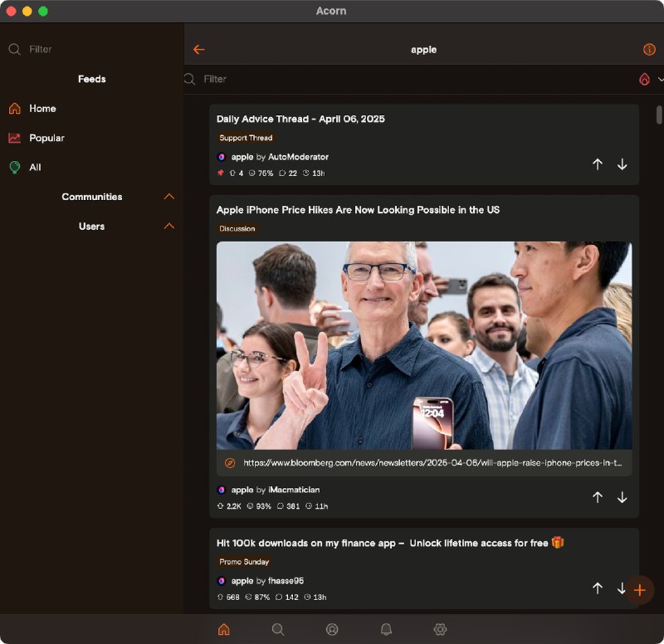The height and width of the screenshot is (644, 664).
Task: Collapse the Users section
Action: pyautogui.click(x=169, y=226)
